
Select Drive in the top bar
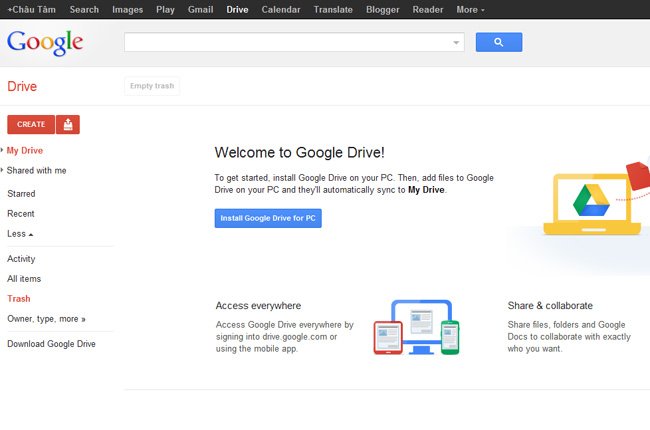[x=237, y=10]
